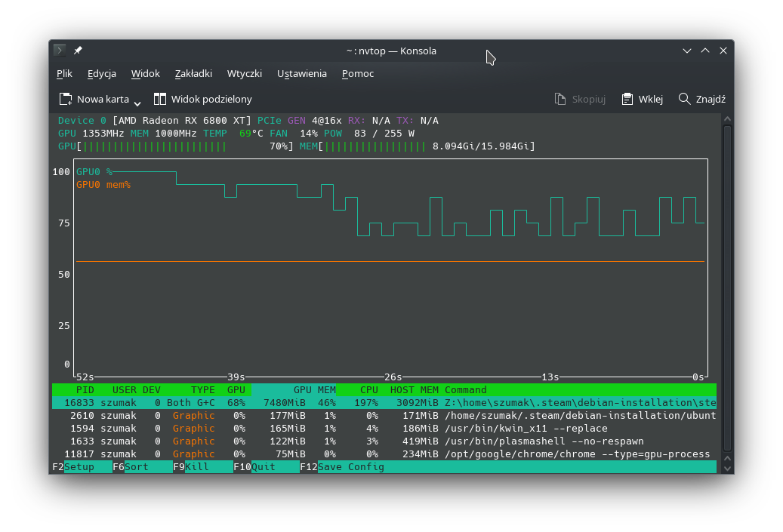This screenshot has width=783, height=532.
Task: Minimize the Konsola window
Action: [x=687, y=51]
